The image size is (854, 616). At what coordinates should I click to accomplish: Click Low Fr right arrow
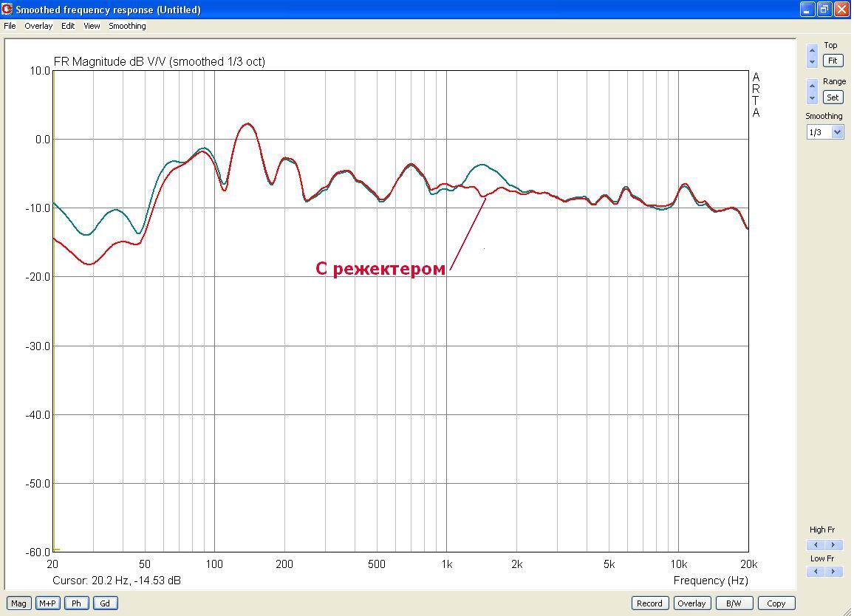[833, 572]
